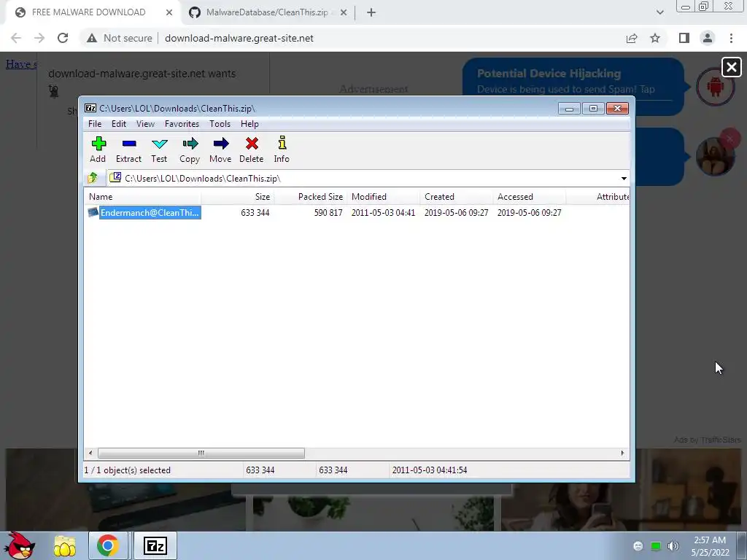The height and width of the screenshot is (560, 747).
Task: Sort by Packed Size column header
Action: coord(311,197)
